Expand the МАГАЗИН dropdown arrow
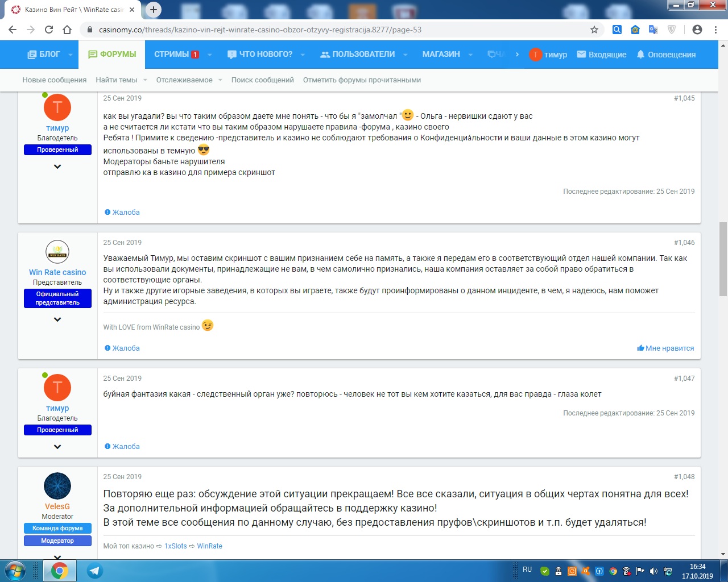Screen dimensions: 728x582 [470, 55]
